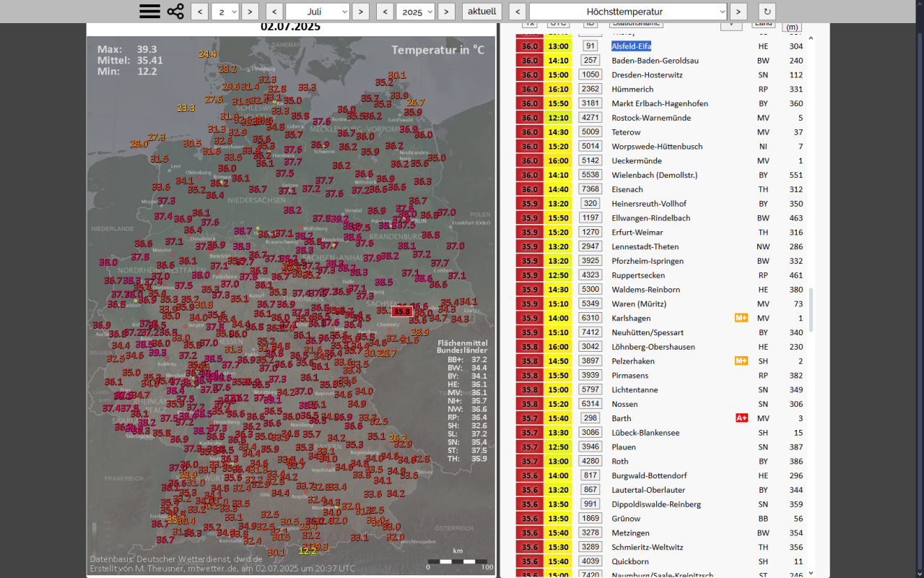Go to previous day with left arrow

click(x=200, y=12)
